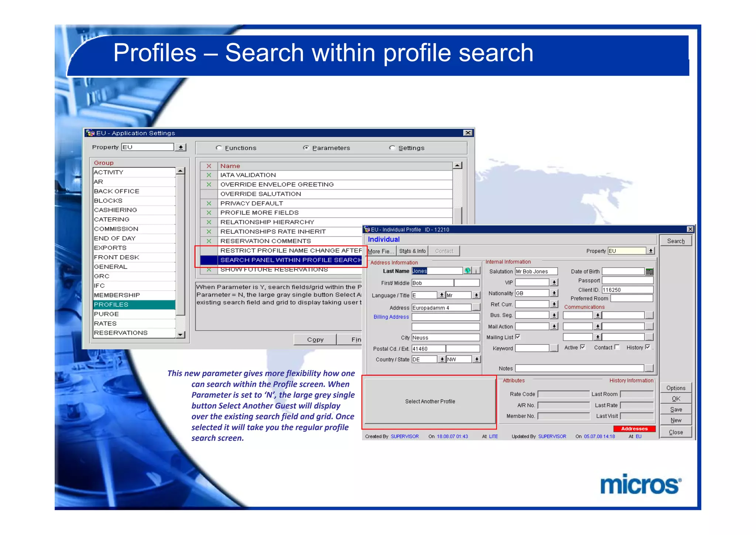Click the Application Settings scroll-up arrow in Name list
This screenshot has height=535, width=756.
click(x=457, y=166)
